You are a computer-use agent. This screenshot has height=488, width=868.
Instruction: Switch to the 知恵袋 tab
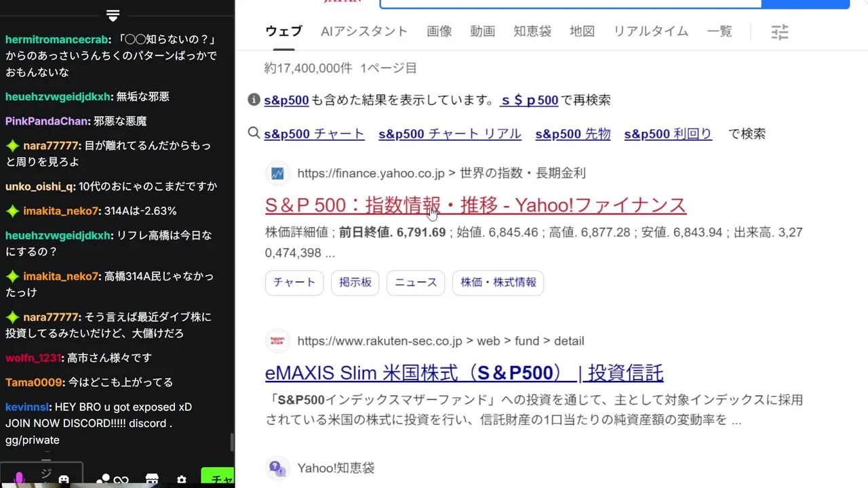[532, 31]
